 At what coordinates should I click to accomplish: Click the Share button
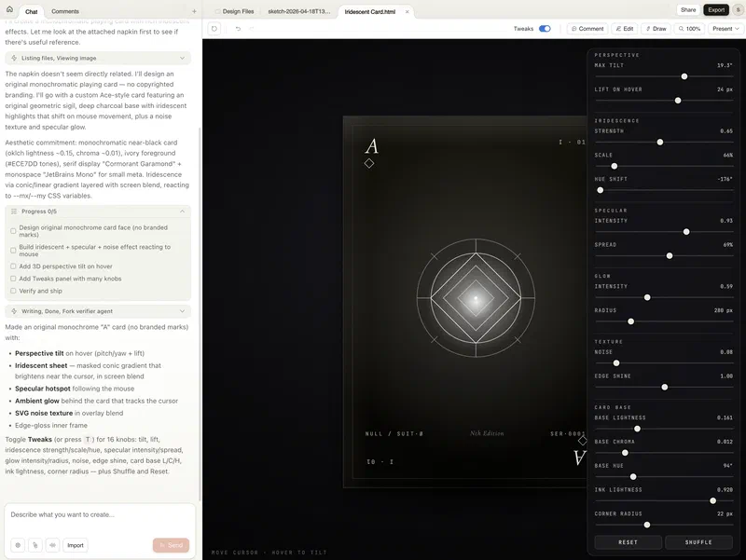coord(688,10)
